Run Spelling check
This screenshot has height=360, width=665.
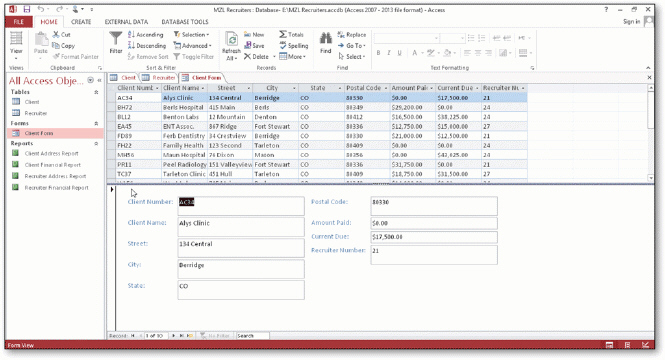[x=293, y=45]
